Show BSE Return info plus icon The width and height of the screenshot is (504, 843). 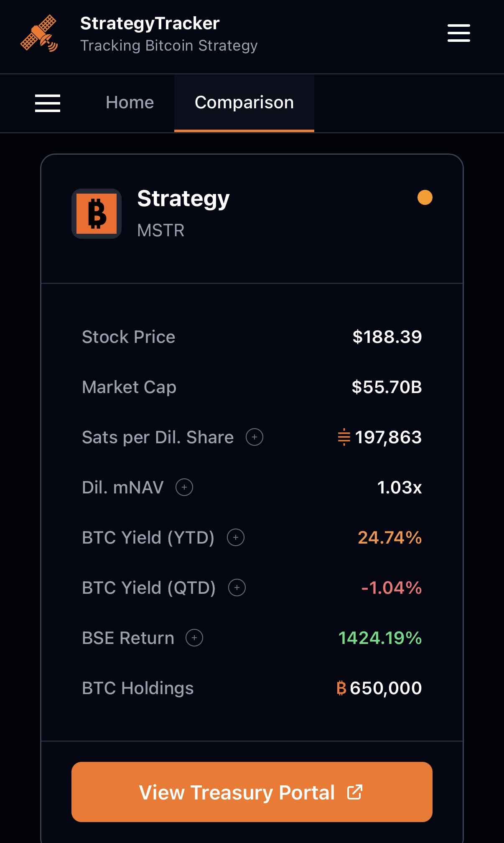coord(194,638)
